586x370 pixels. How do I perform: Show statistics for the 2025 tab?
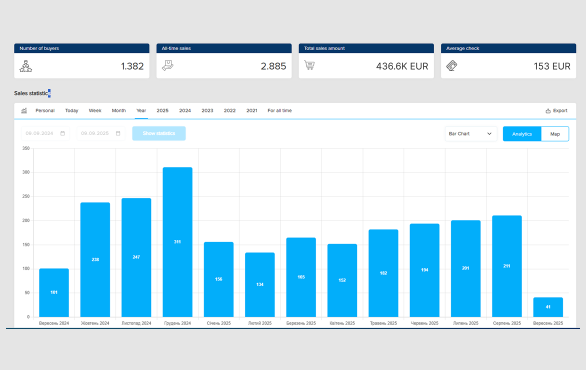click(162, 111)
